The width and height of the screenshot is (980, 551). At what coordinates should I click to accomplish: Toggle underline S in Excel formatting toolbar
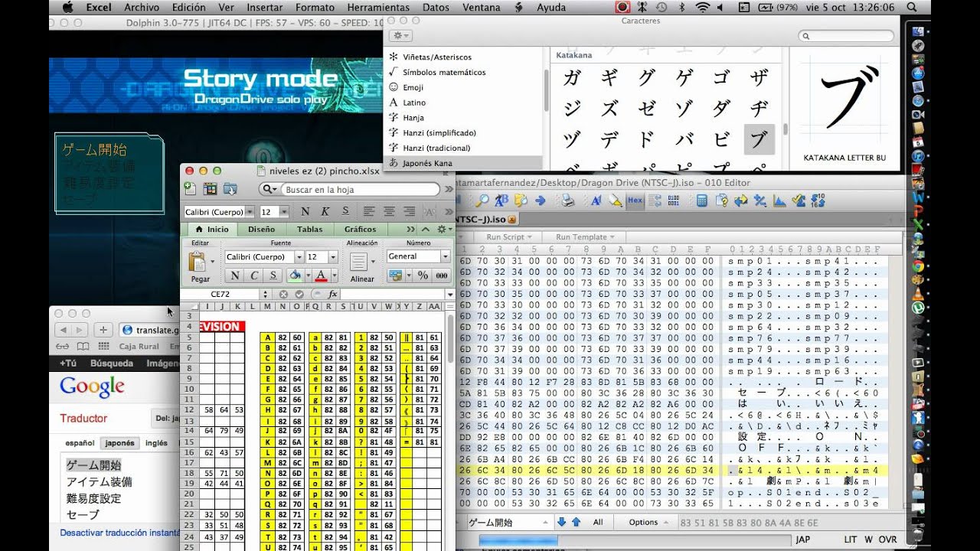coord(345,211)
